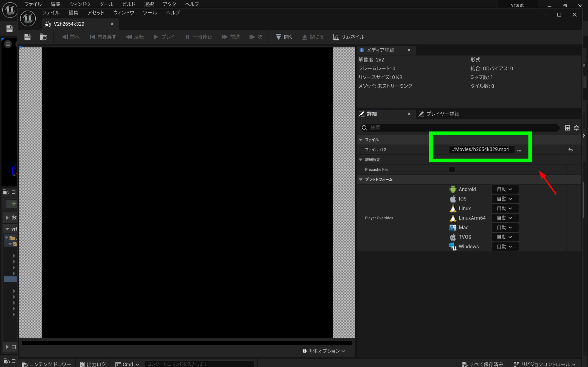Open Windows player override dropdown
The width and height of the screenshot is (588, 367).
pos(505,247)
